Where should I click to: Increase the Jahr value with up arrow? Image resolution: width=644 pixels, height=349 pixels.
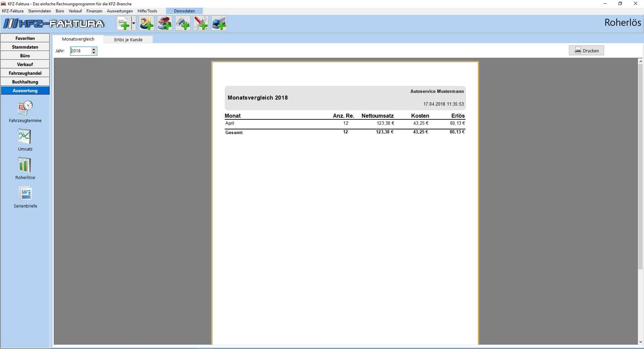tap(94, 49)
